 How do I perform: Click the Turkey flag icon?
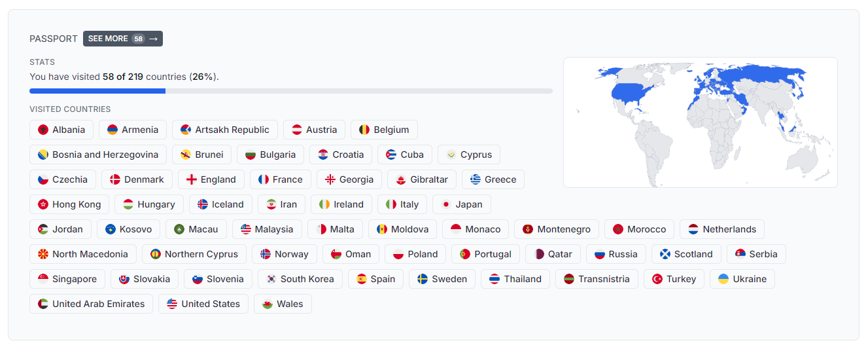pos(657,279)
